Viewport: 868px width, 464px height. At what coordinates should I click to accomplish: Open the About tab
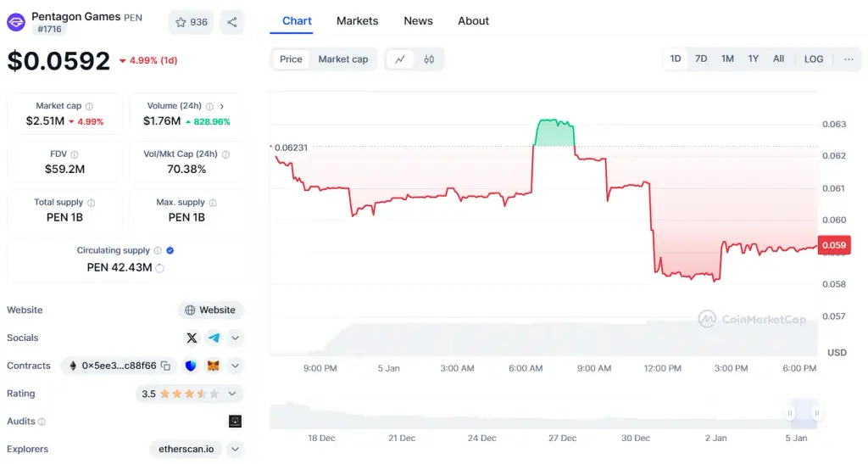pyautogui.click(x=473, y=21)
